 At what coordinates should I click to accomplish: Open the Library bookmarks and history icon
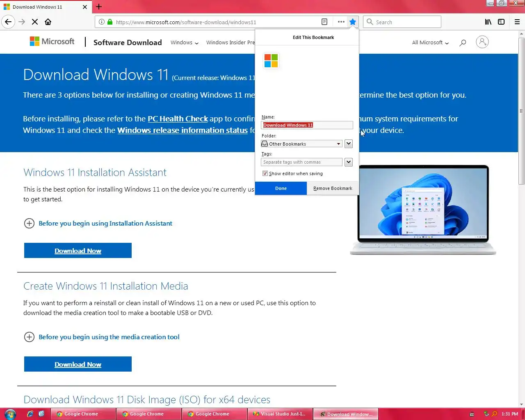pos(488,22)
